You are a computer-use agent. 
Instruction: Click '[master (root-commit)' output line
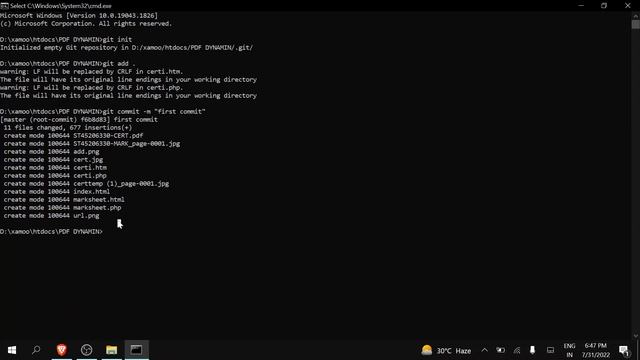(79, 120)
